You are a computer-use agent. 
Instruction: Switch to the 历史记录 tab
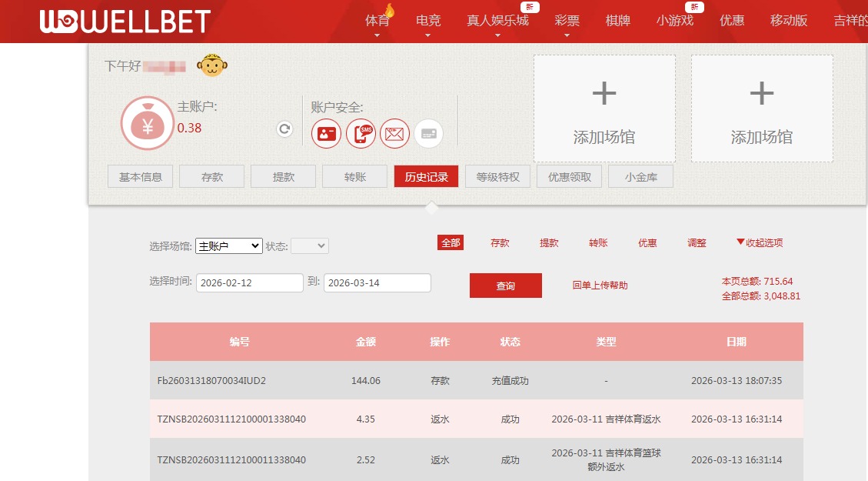[426, 176]
